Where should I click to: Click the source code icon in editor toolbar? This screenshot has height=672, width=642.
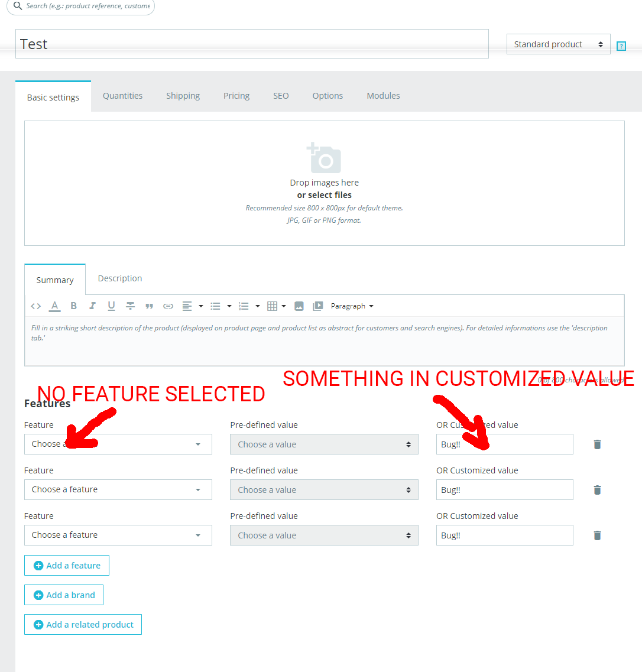coord(36,306)
